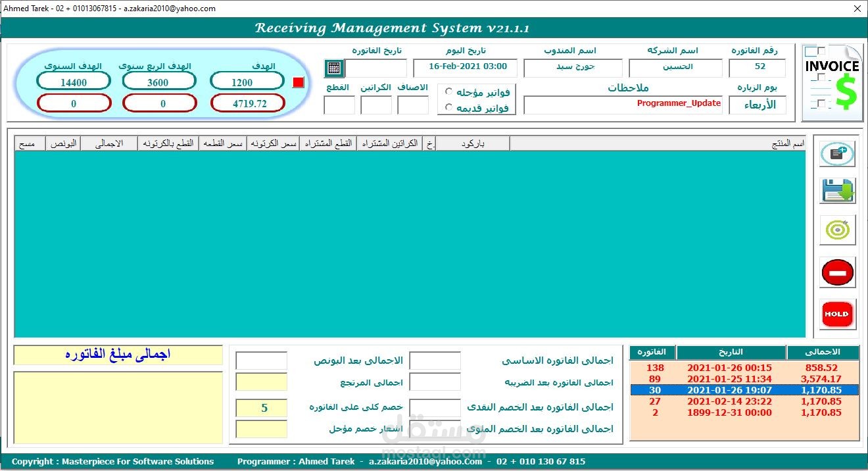Viewport: 868px width, 471px height.
Task: Click company name field containing الحسين
Action: [675, 68]
